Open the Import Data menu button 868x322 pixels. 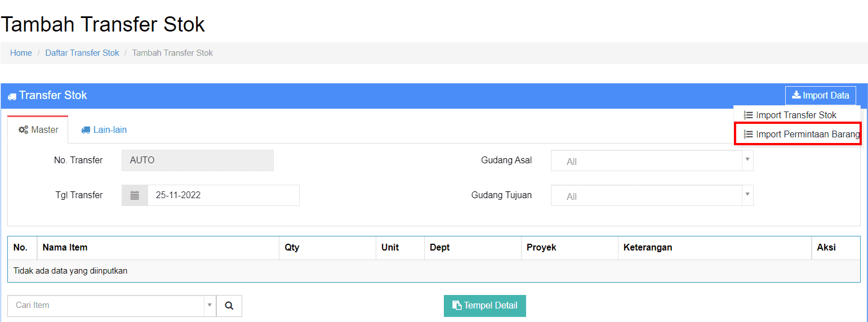821,96
